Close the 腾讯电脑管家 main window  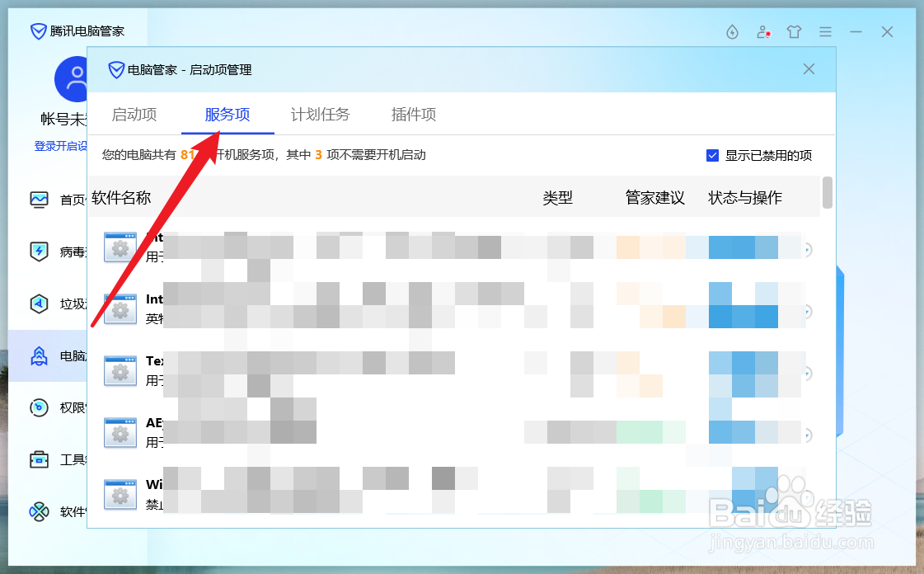coord(887,32)
